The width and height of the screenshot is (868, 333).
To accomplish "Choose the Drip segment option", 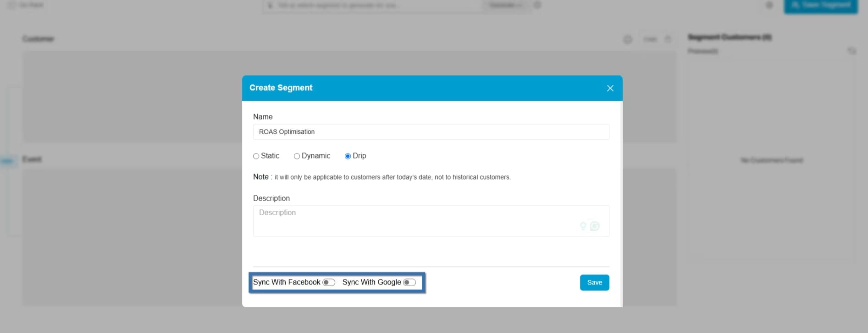I will 347,156.
